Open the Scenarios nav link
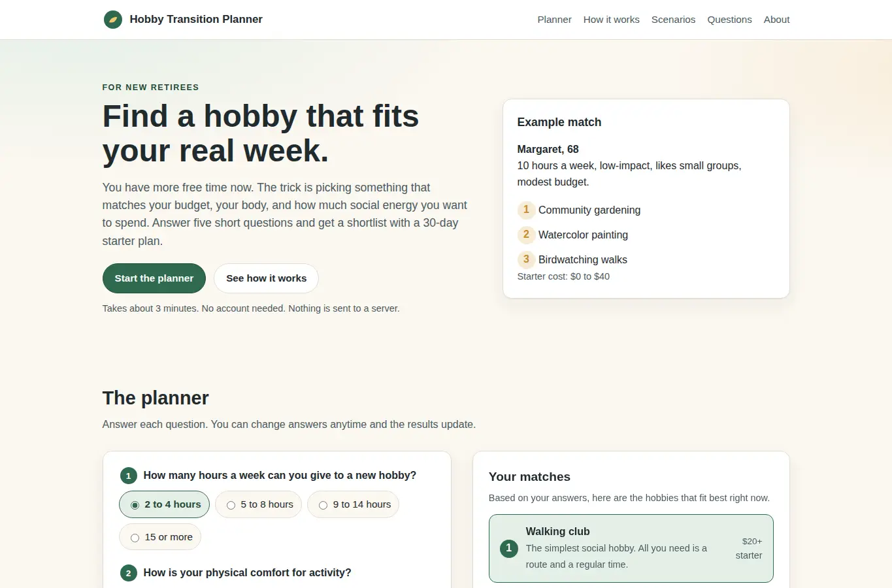This screenshot has height=588, width=892. click(673, 20)
